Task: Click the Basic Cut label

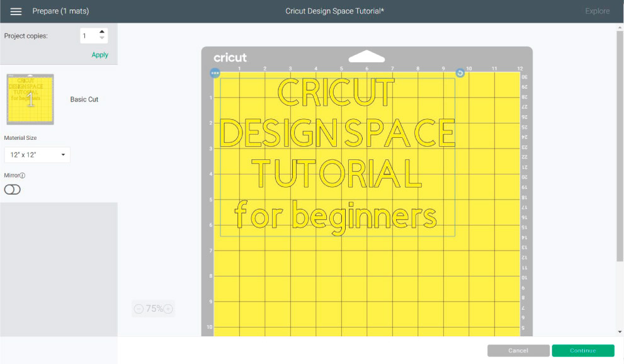Action: click(x=84, y=100)
